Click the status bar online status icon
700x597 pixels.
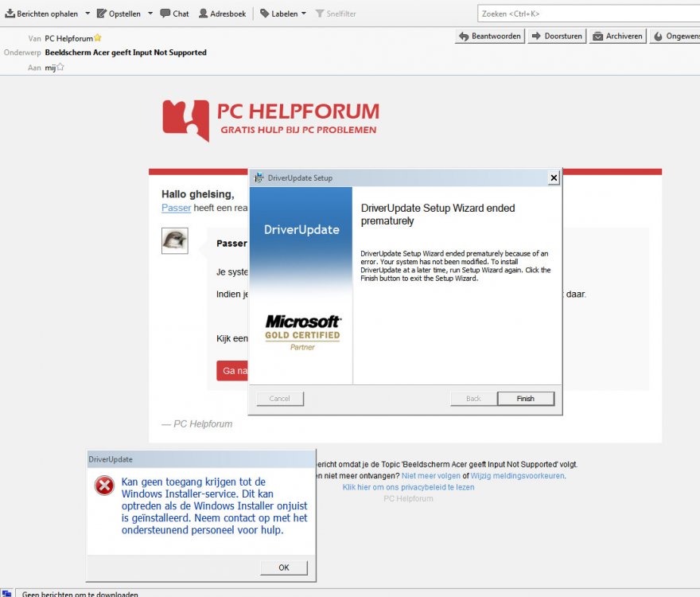(6, 594)
